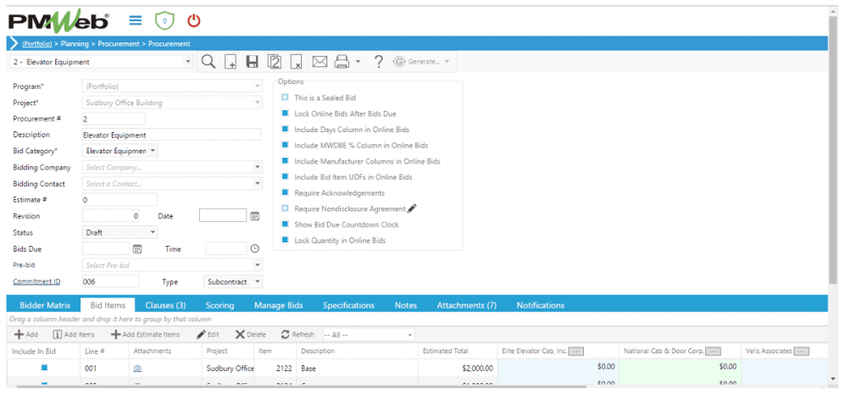Open the hamburger main menu
The image size is (868, 400).
pos(136,20)
